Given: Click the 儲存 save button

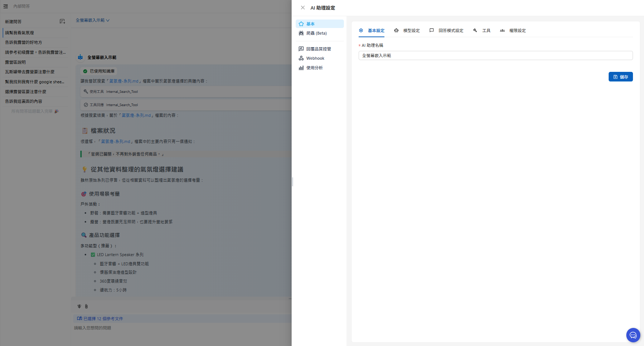Looking at the screenshot, I should (x=620, y=77).
